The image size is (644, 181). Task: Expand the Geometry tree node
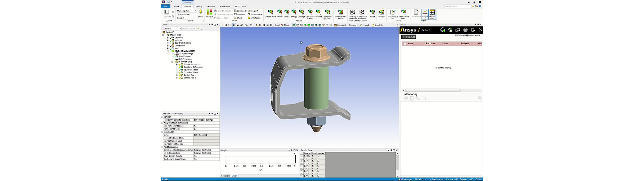click(x=168, y=38)
